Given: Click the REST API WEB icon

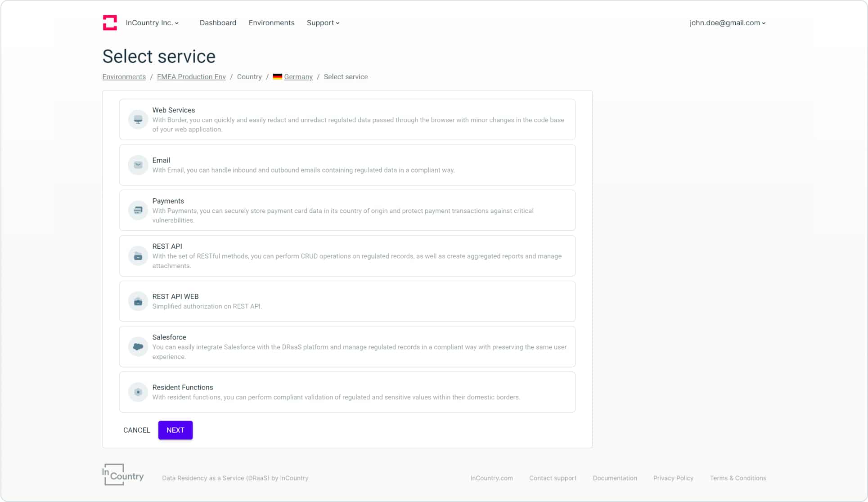Looking at the screenshot, I should pyautogui.click(x=138, y=301).
